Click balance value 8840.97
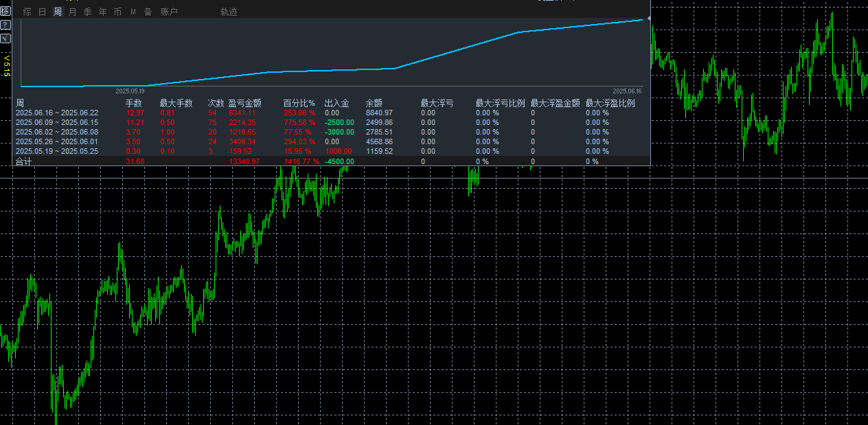This screenshot has height=425, width=868. pos(380,113)
